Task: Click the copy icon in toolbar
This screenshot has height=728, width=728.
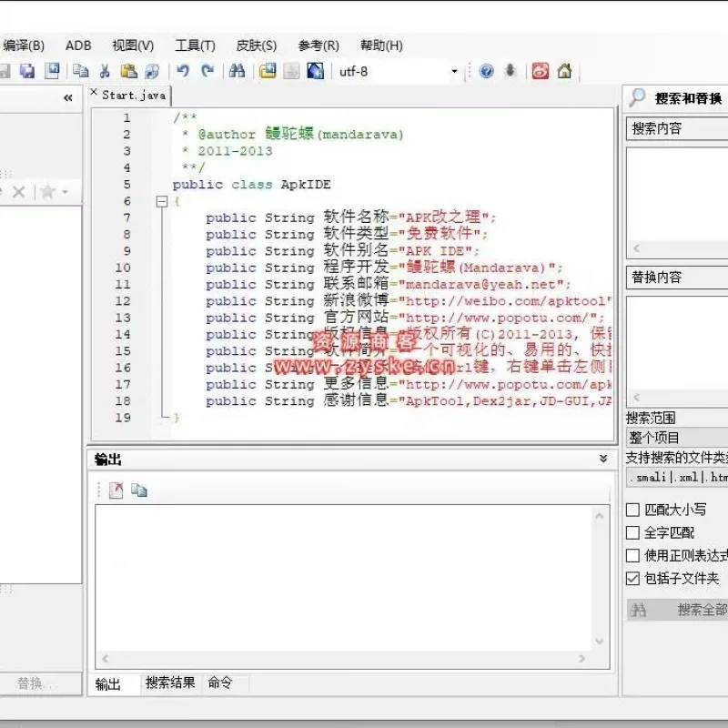Action: pyautogui.click(x=80, y=71)
